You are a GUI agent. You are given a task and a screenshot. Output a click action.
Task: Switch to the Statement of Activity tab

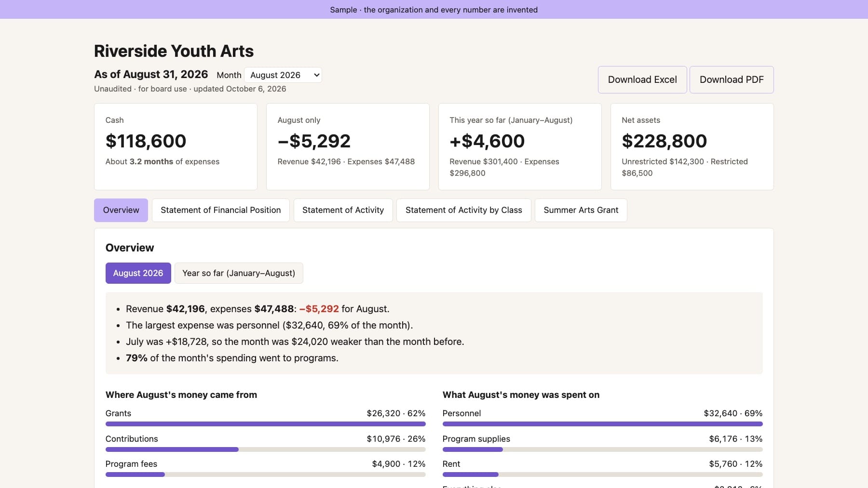[343, 210]
